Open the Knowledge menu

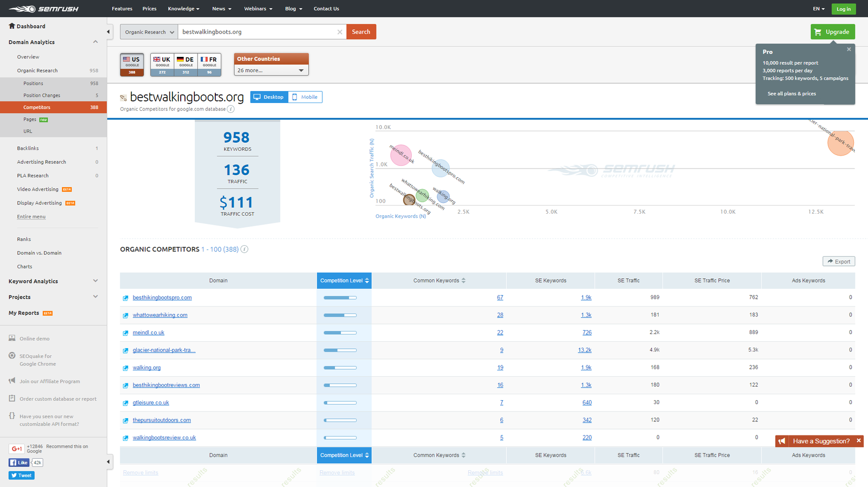tap(183, 9)
